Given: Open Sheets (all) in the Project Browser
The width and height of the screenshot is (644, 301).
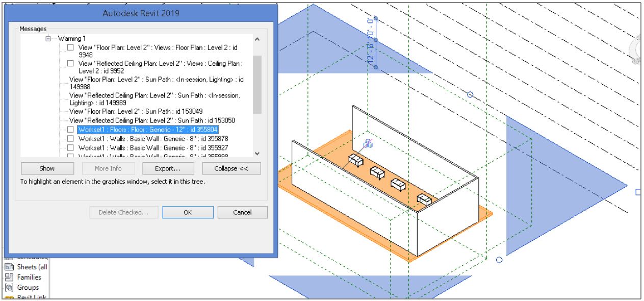Looking at the screenshot, I should [x=32, y=267].
